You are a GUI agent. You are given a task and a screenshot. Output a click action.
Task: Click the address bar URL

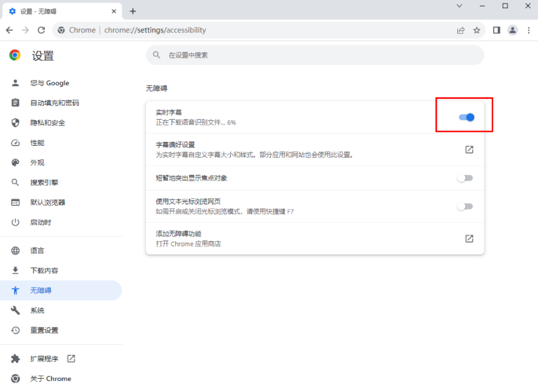(155, 30)
